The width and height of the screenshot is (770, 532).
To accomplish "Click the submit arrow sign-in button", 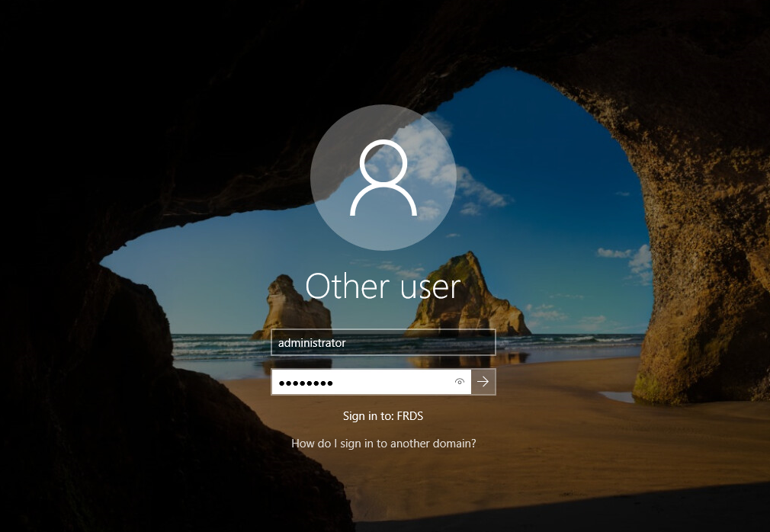I will (483, 382).
